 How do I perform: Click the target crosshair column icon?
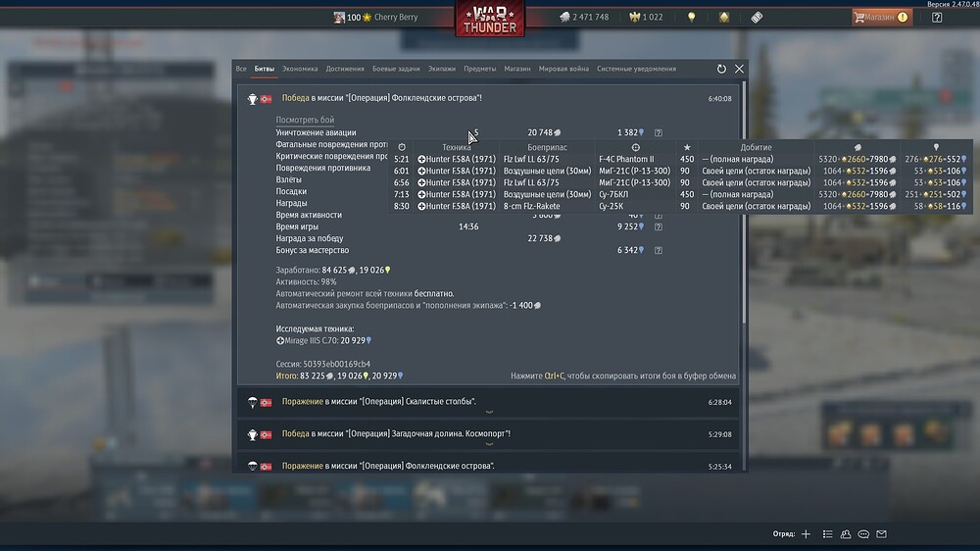[x=635, y=148]
